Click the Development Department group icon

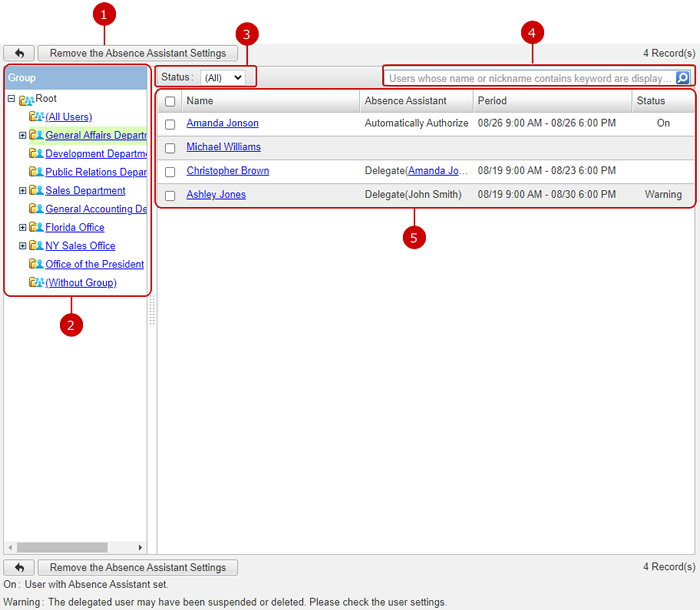click(x=36, y=154)
